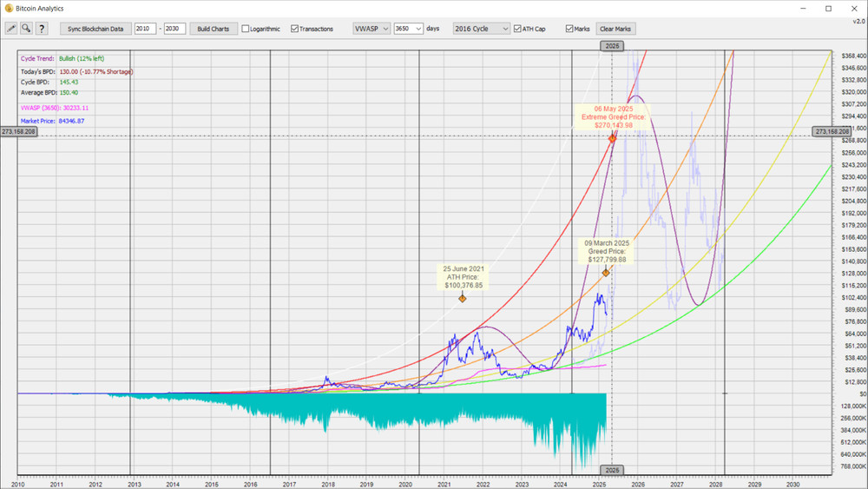Click the 768,000K volume axis label
This screenshot has height=489, width=868.
[853, 466]
